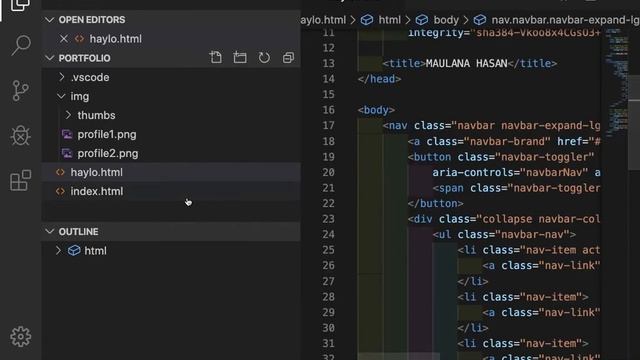Screen dimensions: 640x360
Task: Open the Extensions view
Action: coord(20,180)
